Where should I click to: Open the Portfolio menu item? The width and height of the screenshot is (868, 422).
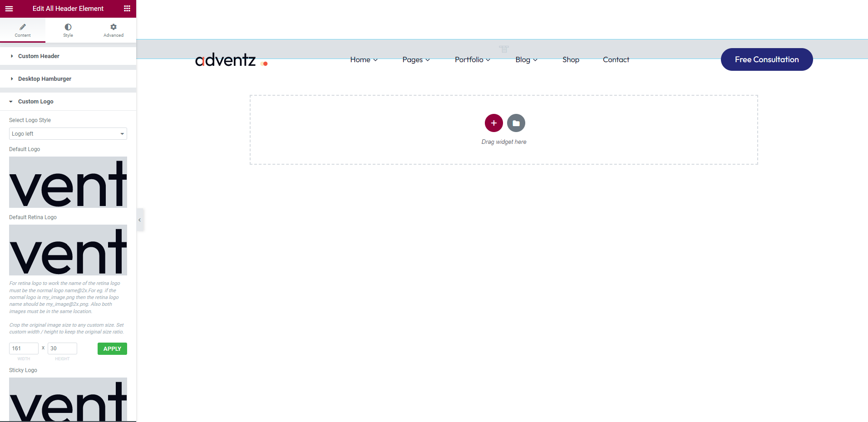tap(472, 60)
